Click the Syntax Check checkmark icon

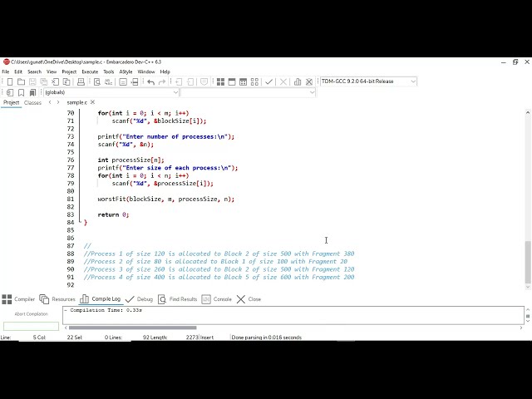tap(269, 81)
